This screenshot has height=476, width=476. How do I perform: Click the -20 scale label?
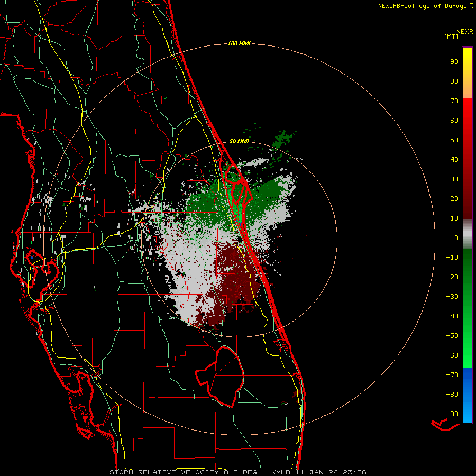pos(452,277)
